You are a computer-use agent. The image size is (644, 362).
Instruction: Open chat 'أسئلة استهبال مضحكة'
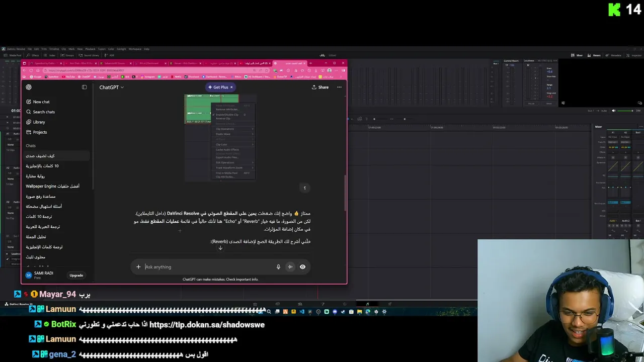point(44,206)
